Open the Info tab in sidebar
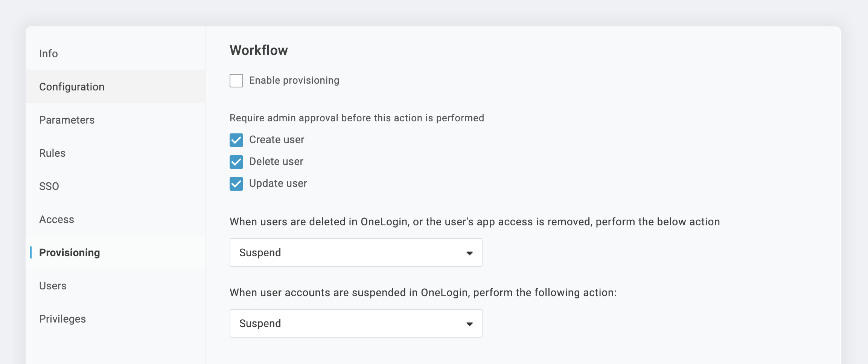 tap(49, 54)
